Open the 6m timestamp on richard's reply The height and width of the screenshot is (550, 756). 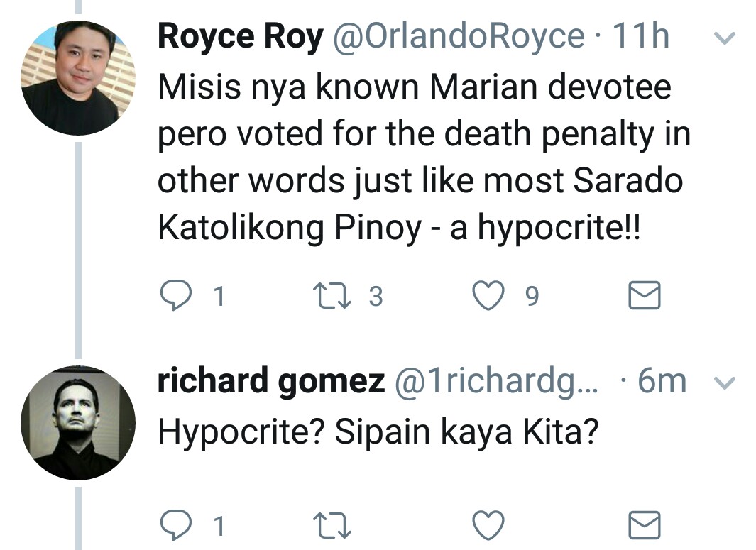tap(662, 382)
